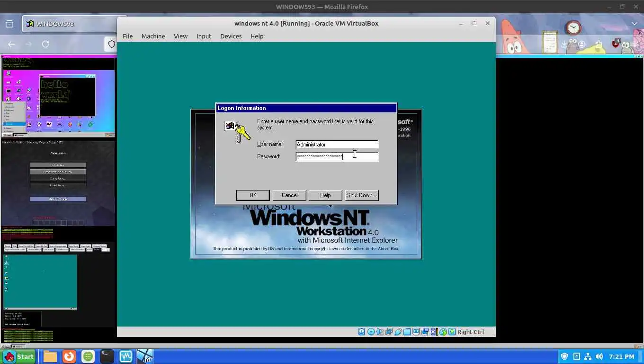Expand the Firefox list all tabs chevron

[635, 24]
